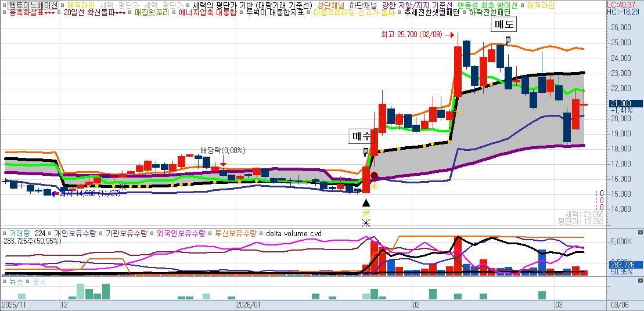
Task: Select the 투신보유수량 legend
Action: (x=235, y=234)
